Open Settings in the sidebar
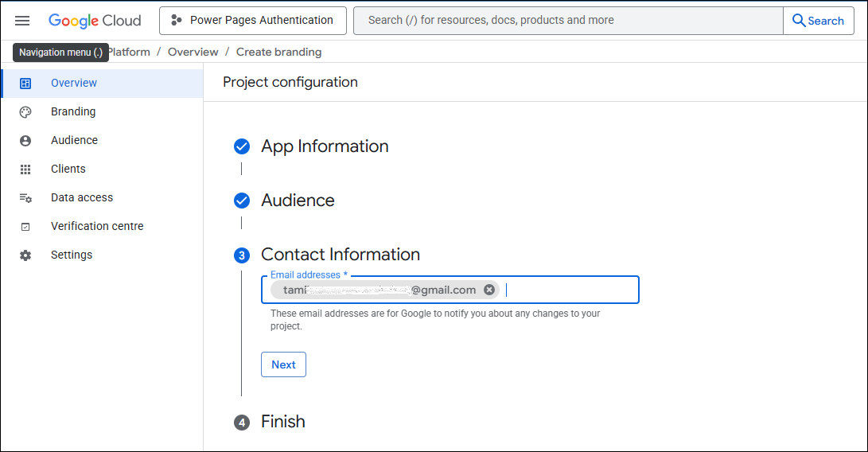This screenshot has height=452, width=868. [103, 255]
